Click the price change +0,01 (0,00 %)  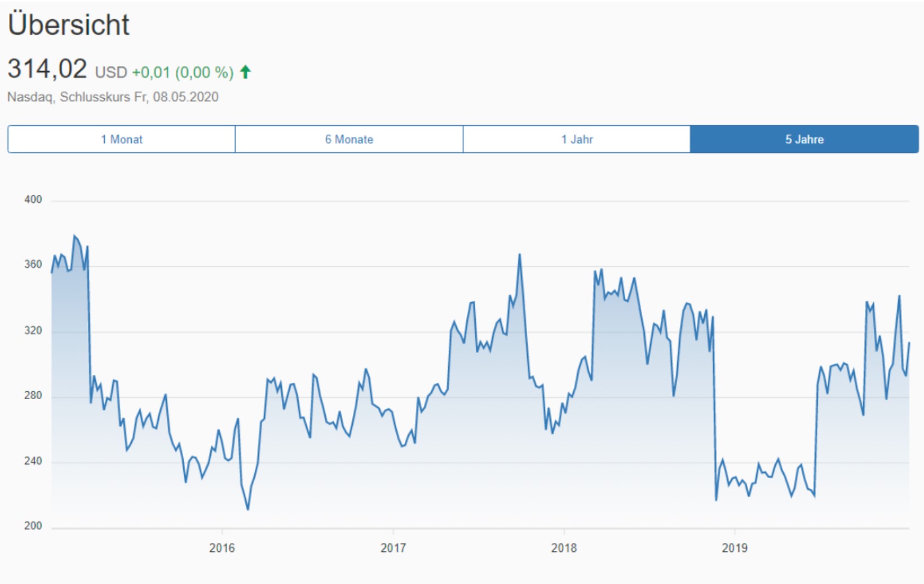[183, 72]
